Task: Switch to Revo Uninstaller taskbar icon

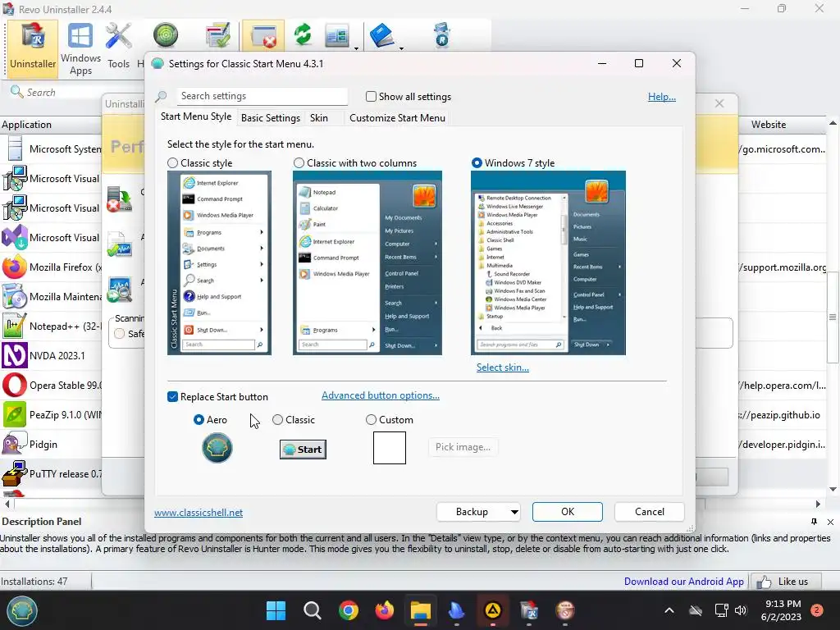Action: point(529,610)
